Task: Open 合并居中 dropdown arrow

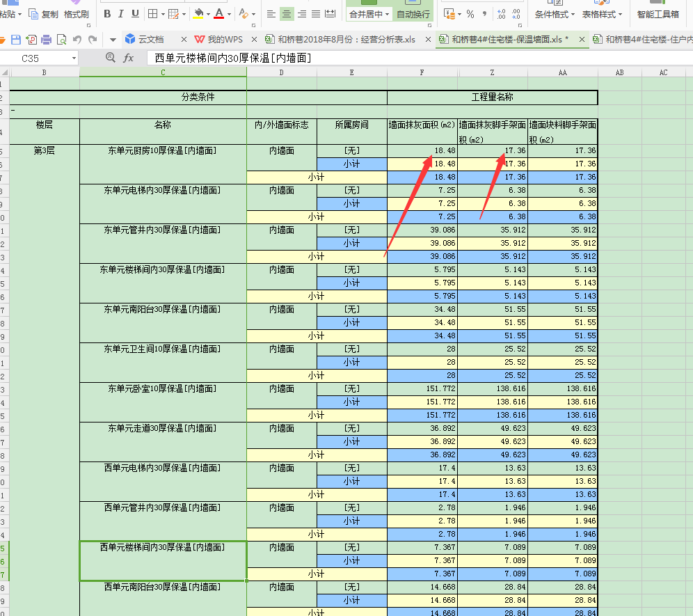Action: click(x=387, y=14)
